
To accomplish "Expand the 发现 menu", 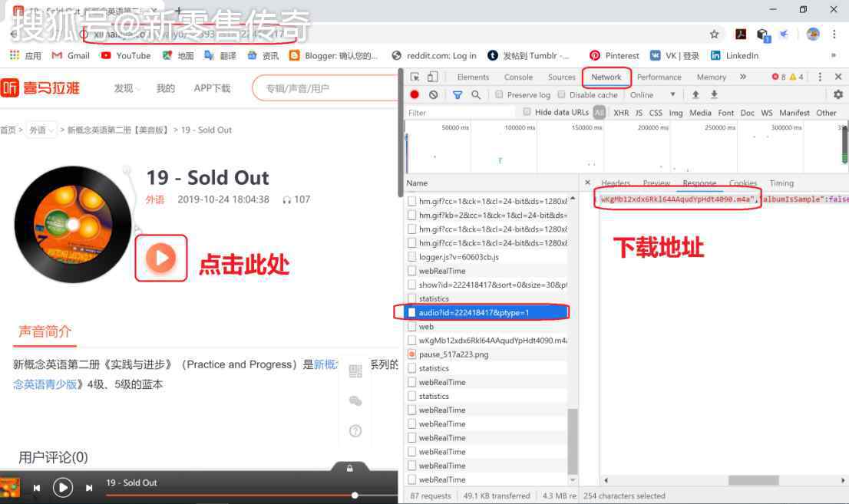I will pyautogui.click(x=127, y=88).
